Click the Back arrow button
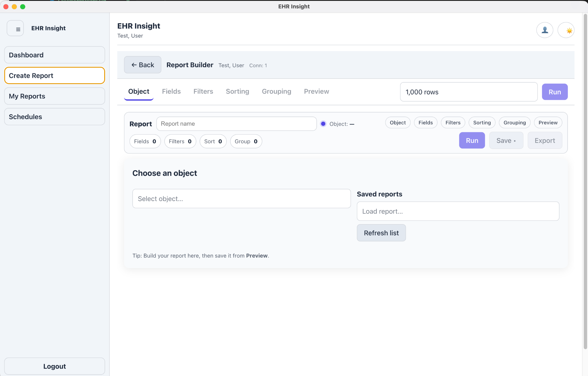 (143, 65)
